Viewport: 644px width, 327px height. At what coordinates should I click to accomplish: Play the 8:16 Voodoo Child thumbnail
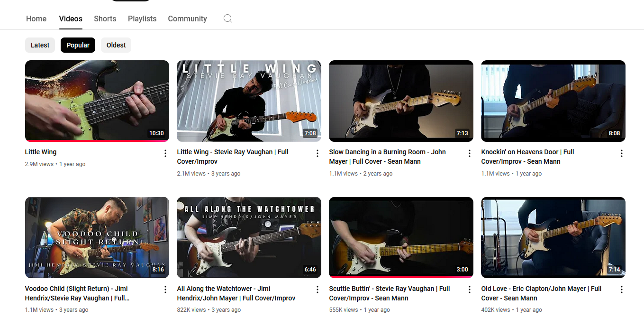(x=97, y=237)
